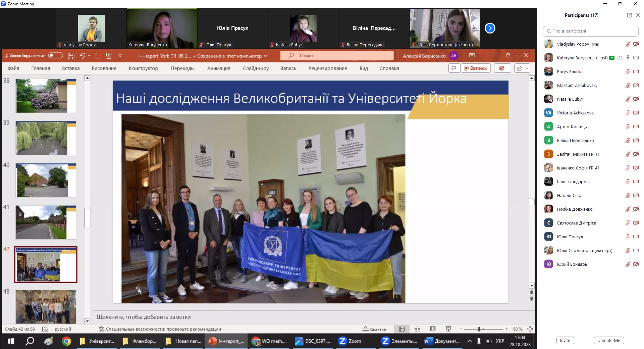This screenshot has height=349, width=644.
Task: Switch to slide sorter view
Action: 417,329
